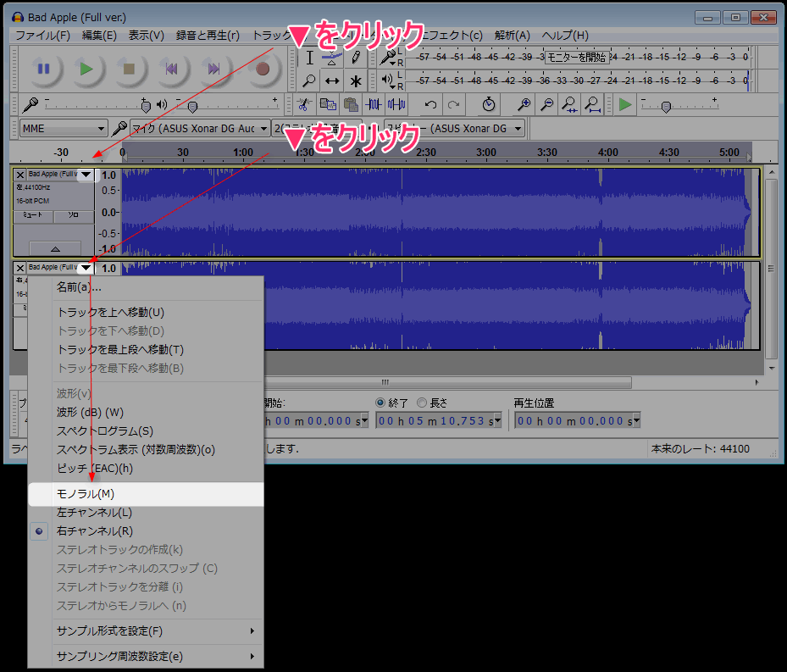Switch view to スペクトログラム(S)

(x=146, y=431)
